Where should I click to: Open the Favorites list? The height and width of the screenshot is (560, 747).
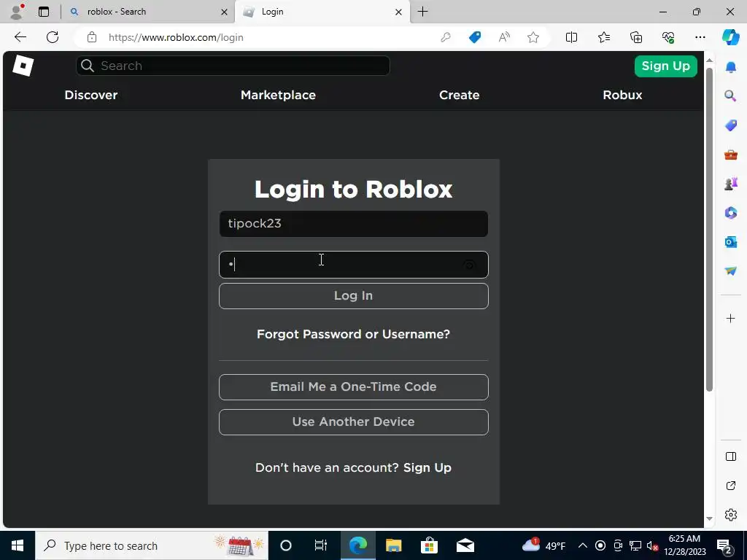tap(603, 37)
